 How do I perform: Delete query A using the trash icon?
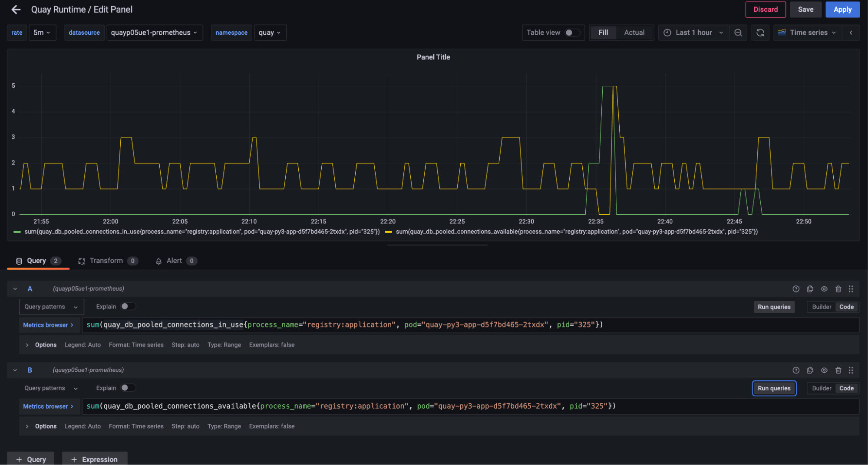click(x=838, y=289)
